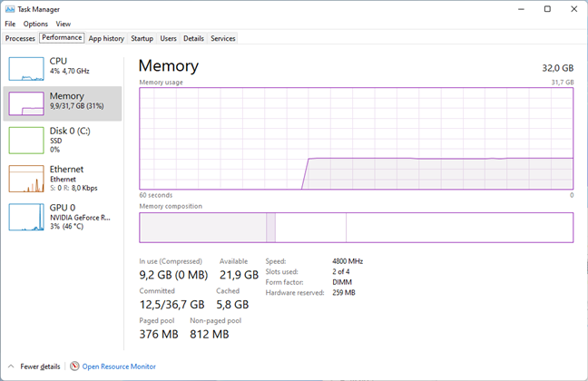Click the Memory 9,9/31,7 GB (31%) label
The image size is (588, 381).
coord(77,101)
